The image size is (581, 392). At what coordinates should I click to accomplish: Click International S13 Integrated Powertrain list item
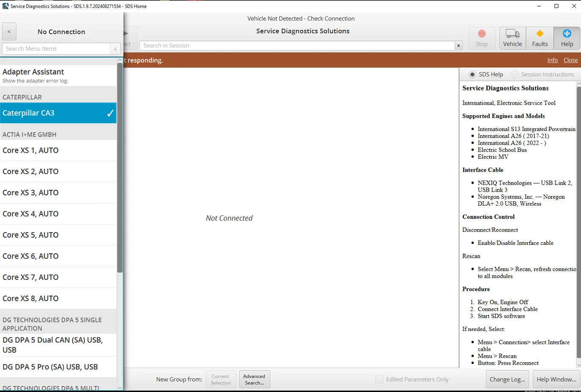[526, 129]
